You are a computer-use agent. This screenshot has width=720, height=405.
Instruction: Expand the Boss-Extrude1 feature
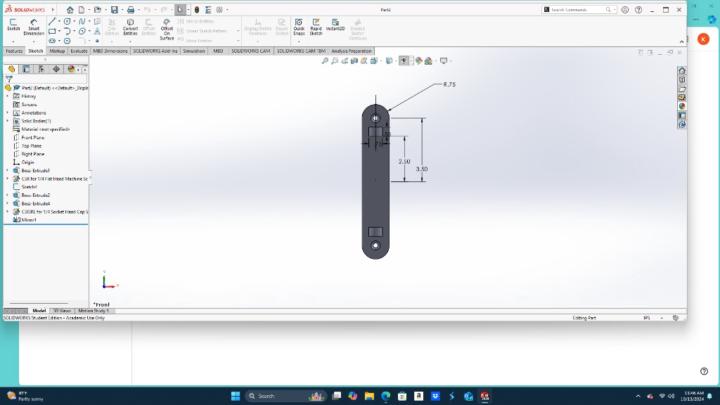(x=7, y=171)
